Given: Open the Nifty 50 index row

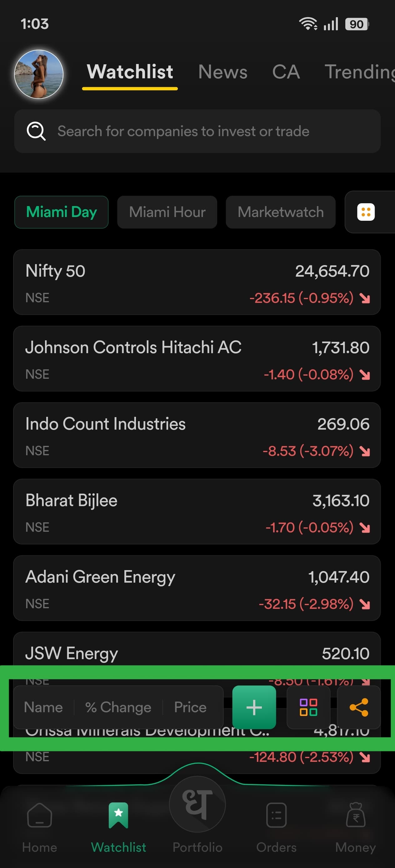Looking at the screenshot, I should point(197,282).
